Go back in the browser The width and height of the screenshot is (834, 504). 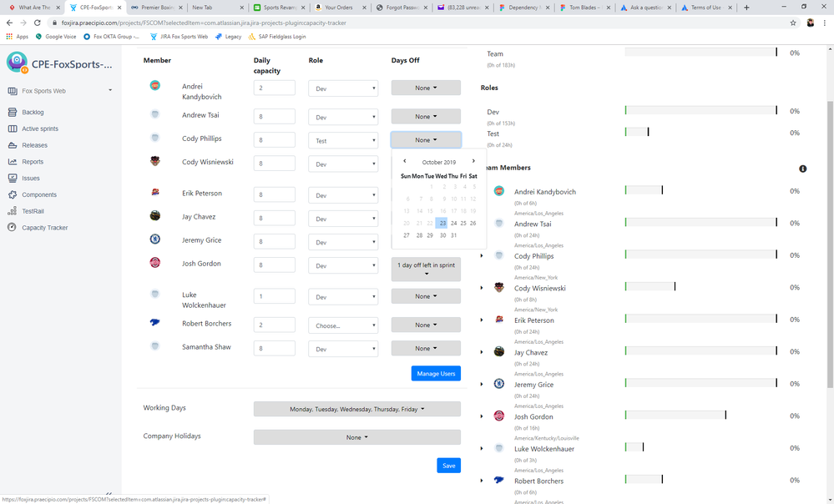9,23
